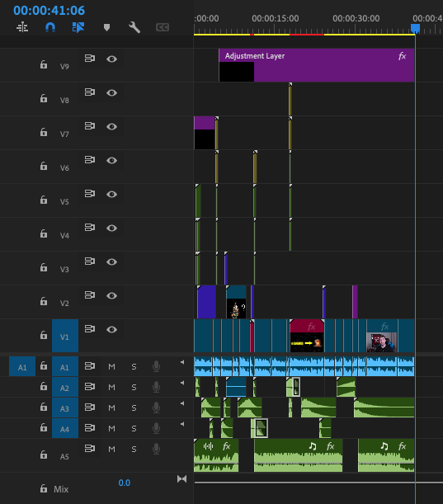
Task: Toggle the lock on track V8
Action: click(44, 98)
